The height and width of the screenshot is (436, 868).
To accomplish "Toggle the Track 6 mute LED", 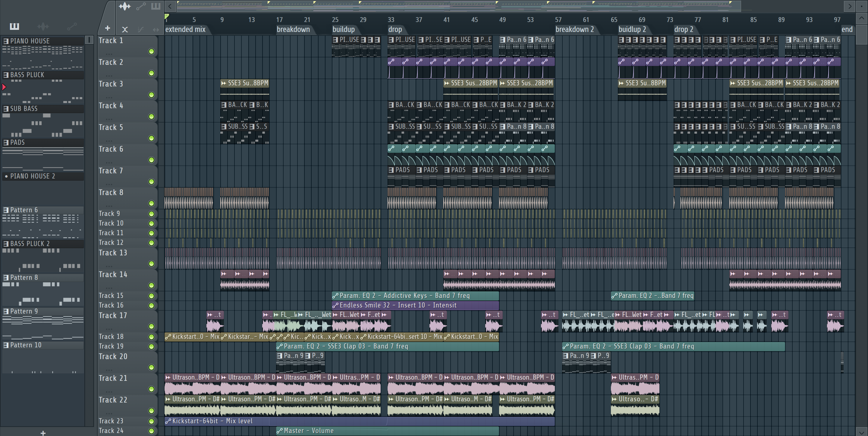I will tap(151, 160).
